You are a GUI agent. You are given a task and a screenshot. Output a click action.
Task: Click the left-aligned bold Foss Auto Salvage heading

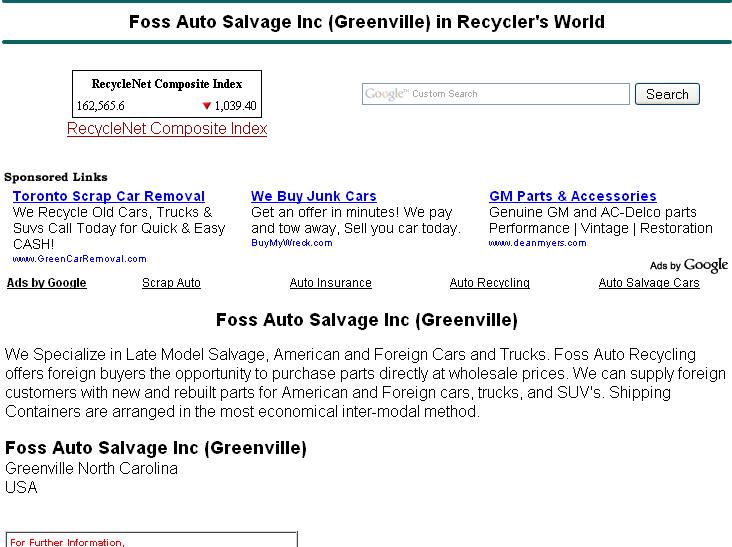click(156, 448)
